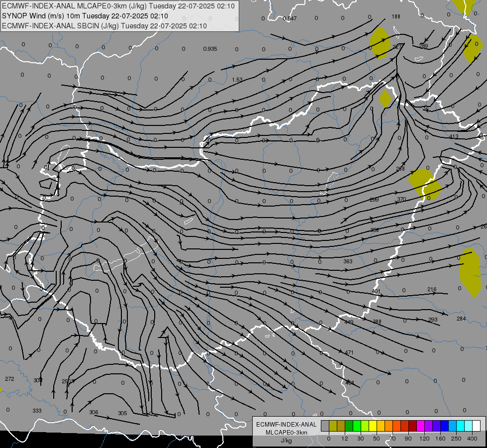Click the map value '356'

(x=375, y=230)
